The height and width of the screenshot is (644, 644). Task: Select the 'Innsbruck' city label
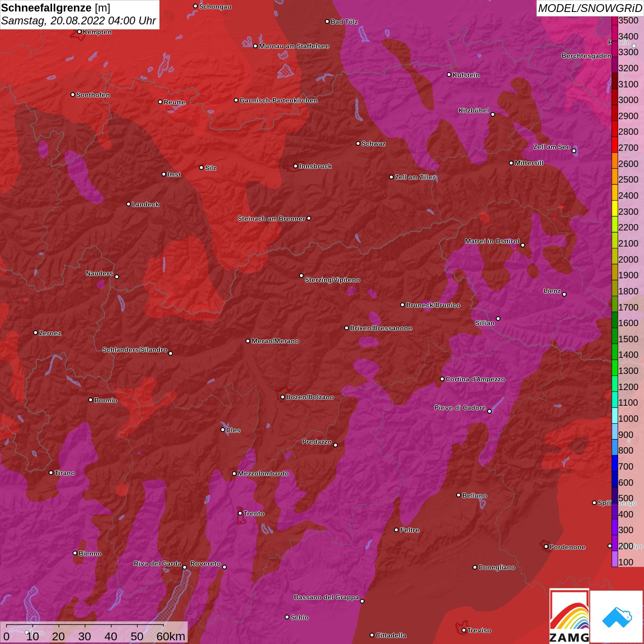click(315, 166)
